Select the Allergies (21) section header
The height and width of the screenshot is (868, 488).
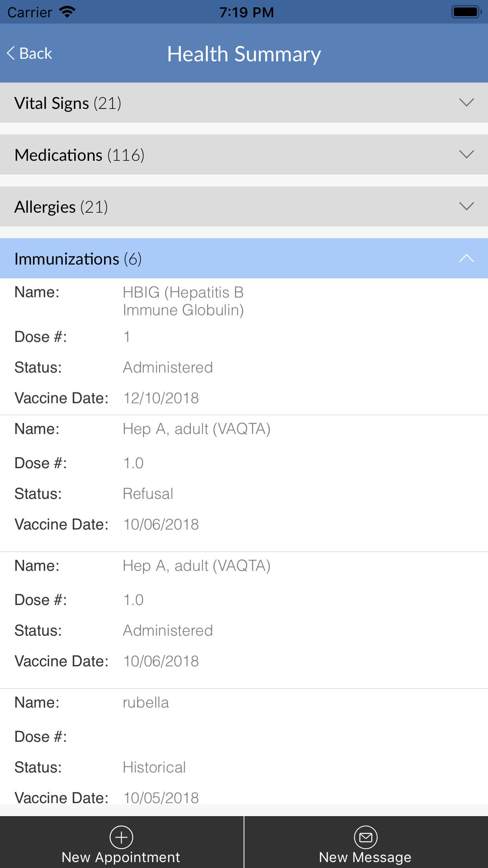(61, 207)
